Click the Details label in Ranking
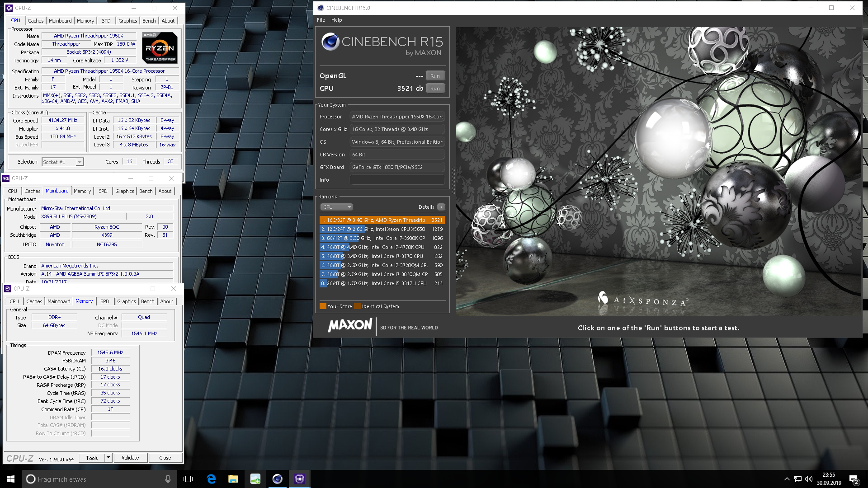868x488 pixels. click(x=426, y=207)
